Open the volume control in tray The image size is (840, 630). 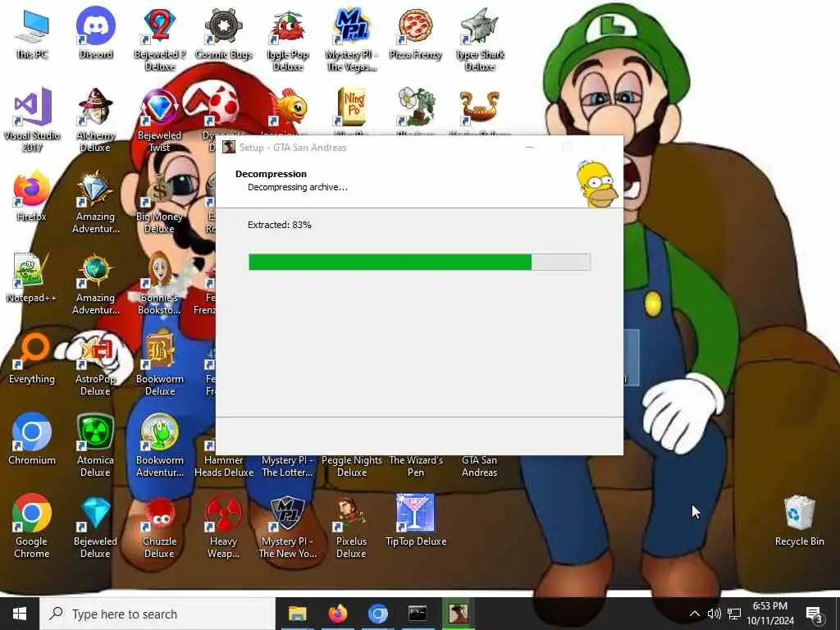click(714, 614)
